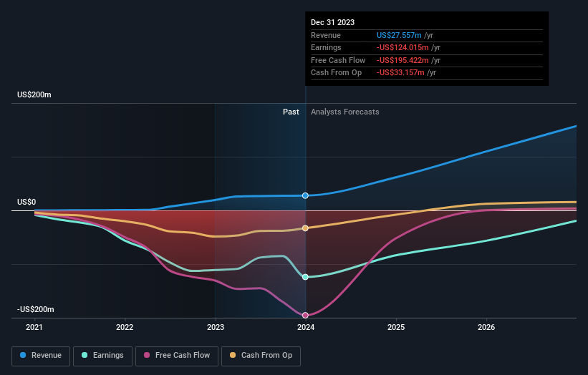Click the Earnings data point at 2024
588x375 pixels.
point(305,277)
